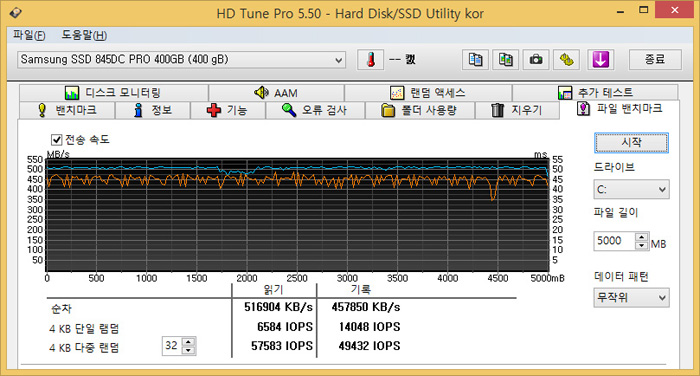700x376 pixels.
Task: Click the 종료 exit button
Action: 655,59
